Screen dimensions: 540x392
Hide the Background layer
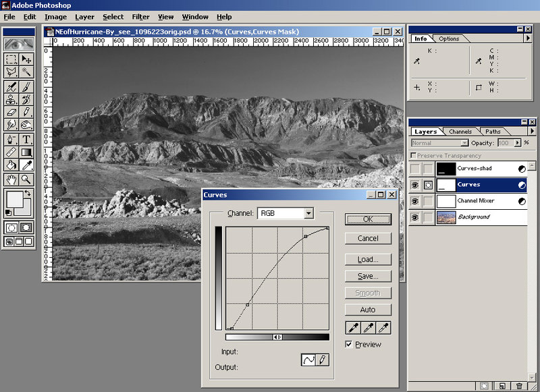click(x=415, y=217)
